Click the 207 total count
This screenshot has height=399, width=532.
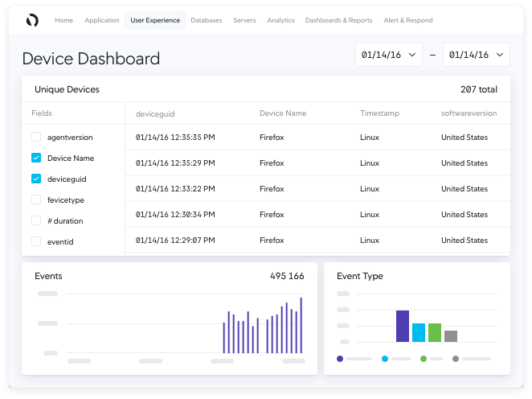tap(479, 89)
